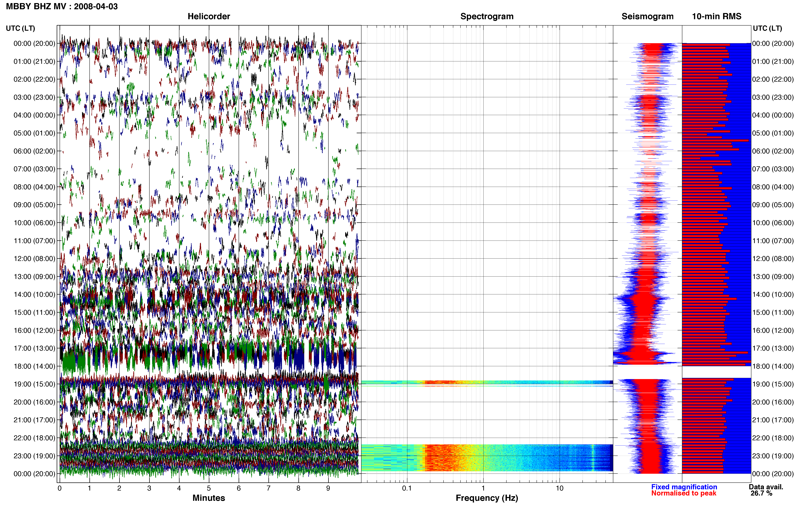Click left time label 01:00 (21:00)
This screenshot has width=812, height=508.
pos(34,62)
